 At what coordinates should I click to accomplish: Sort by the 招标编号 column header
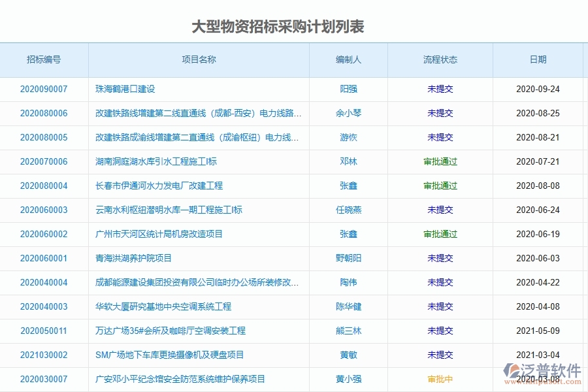(44, 59)
